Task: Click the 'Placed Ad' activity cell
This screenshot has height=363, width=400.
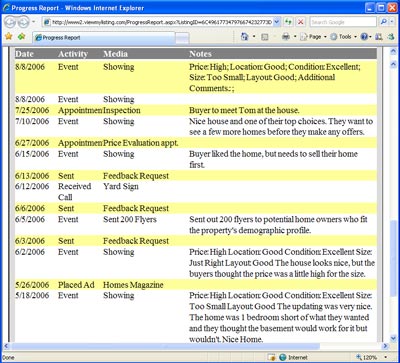Action: pyautogui.click(x=76, y=285)
